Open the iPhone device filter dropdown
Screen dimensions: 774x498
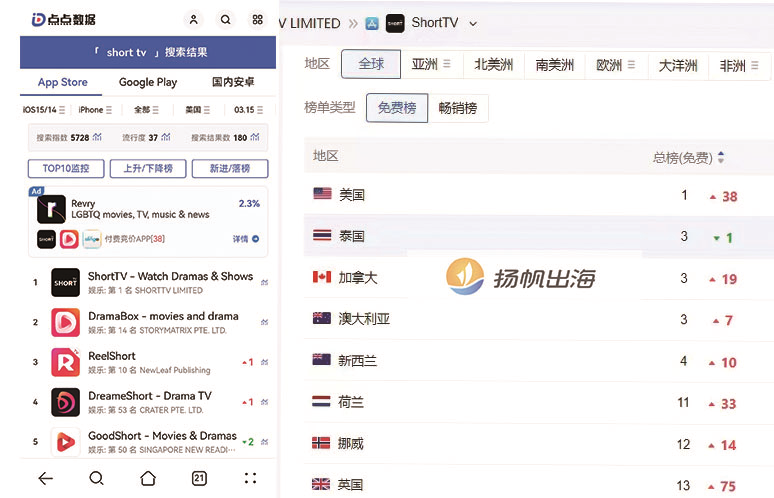95,110
